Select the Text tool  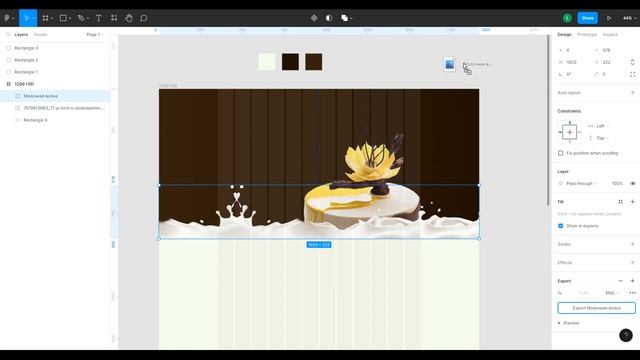(98, 18)
